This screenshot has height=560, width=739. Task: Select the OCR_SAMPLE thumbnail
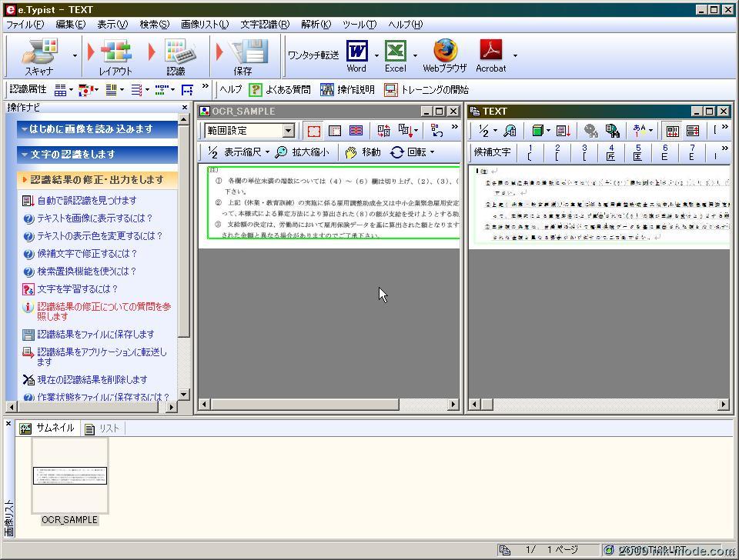coord(70,477)
